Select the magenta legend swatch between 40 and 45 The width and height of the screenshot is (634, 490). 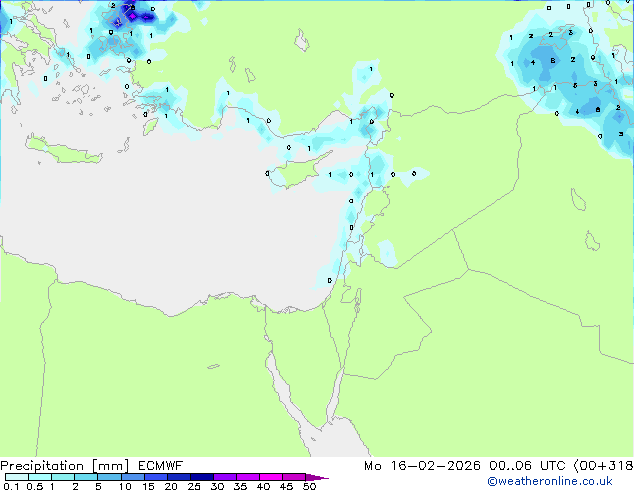point(271,477)
